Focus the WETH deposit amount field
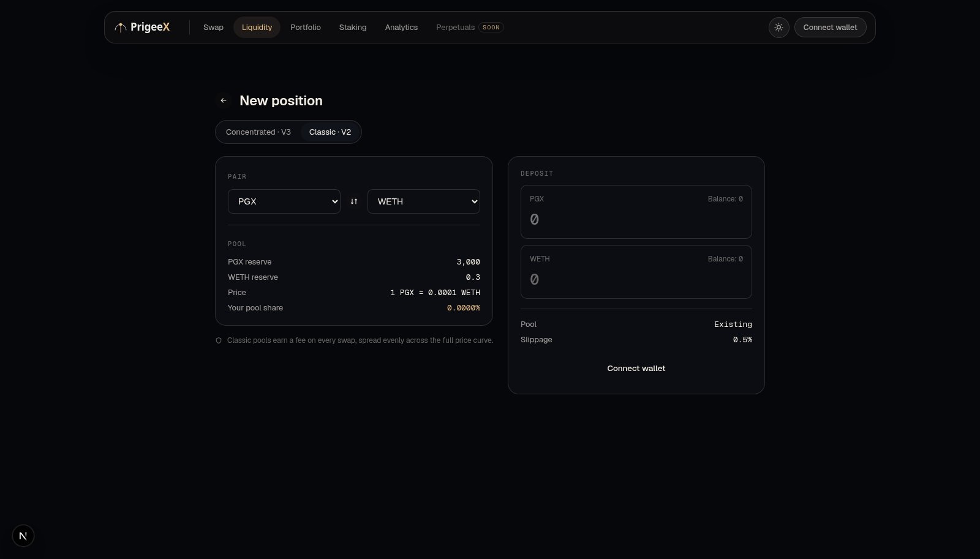Screen dimensions: 980x559 (x=636, y=279)
